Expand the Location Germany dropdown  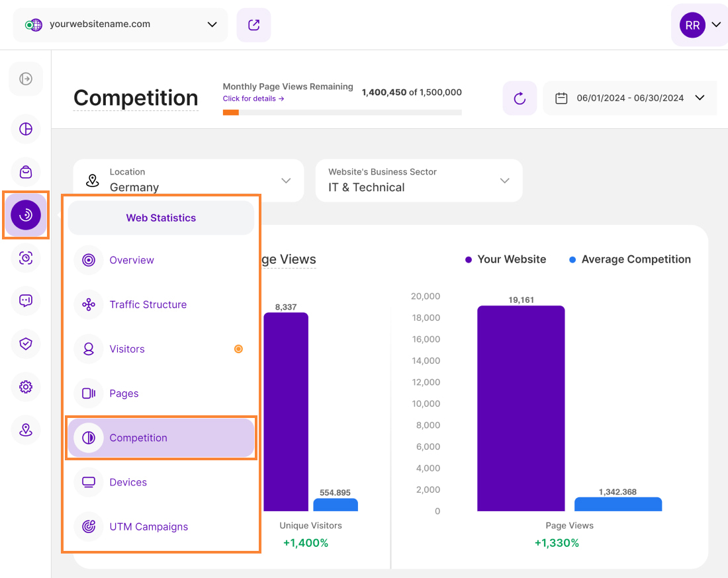tap(189, 181)
